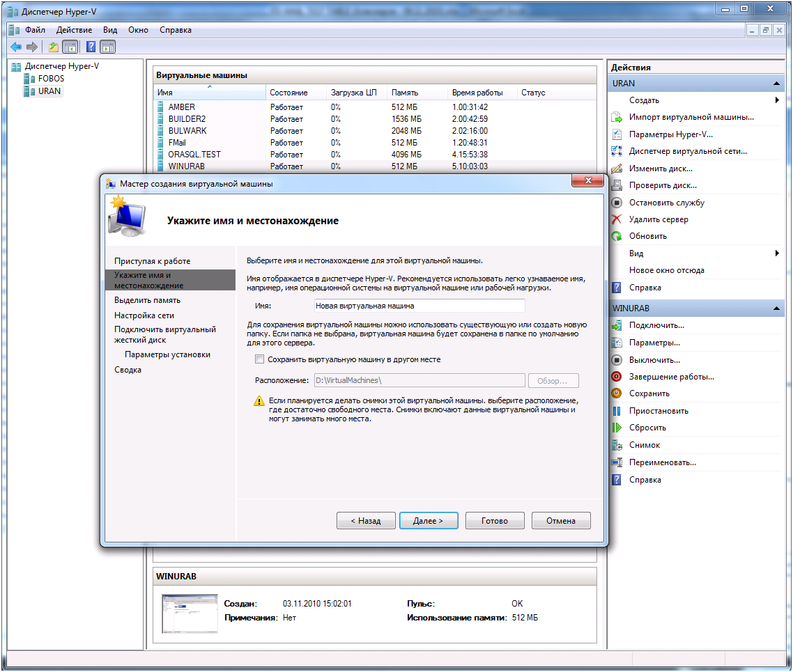The height and width of the screenshot is (672, 793).
Task: Select the ORASQL.TEST virtual machine row
Action: (x=375, y=155)
